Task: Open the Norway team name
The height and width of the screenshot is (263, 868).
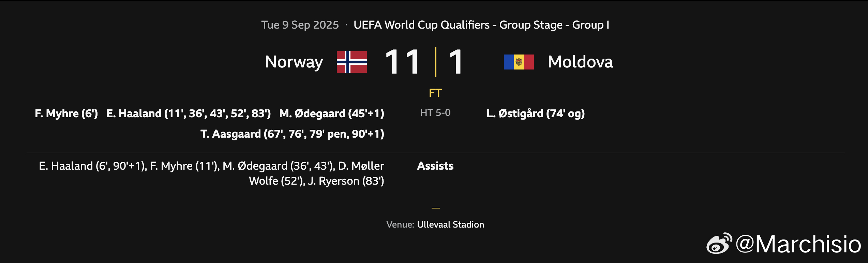Action: point(294,62)
